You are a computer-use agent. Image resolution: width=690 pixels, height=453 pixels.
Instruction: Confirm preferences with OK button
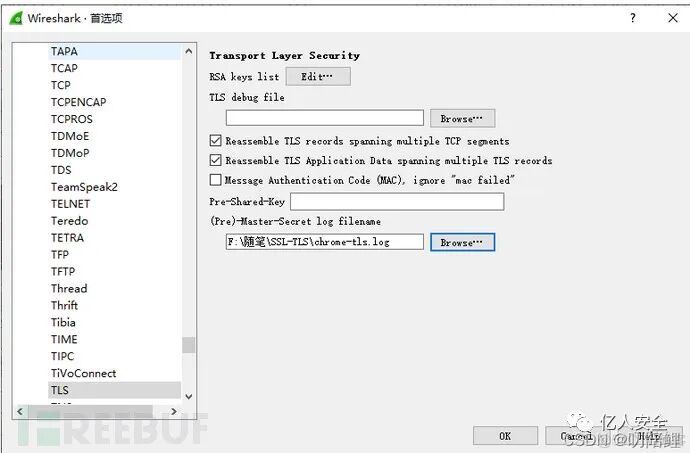point(505,436)
